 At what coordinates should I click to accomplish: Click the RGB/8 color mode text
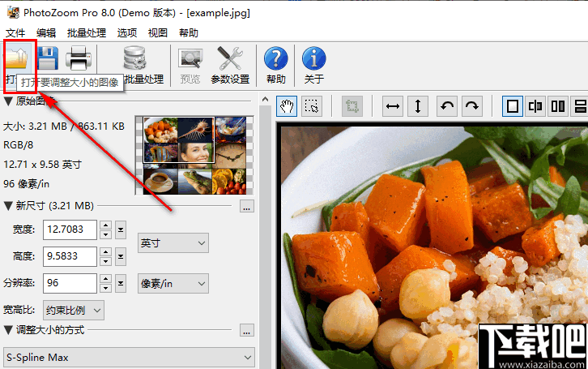point(19,145)
